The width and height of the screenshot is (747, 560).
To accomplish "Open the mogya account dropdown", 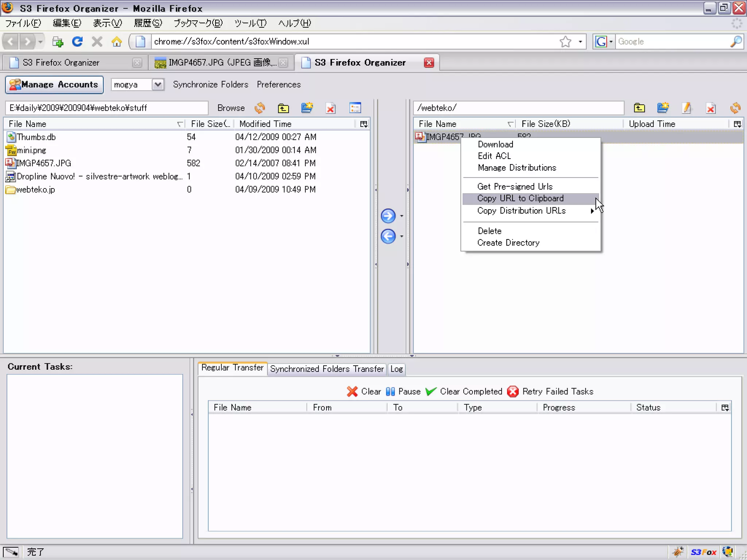I will (x=158, y=85).
